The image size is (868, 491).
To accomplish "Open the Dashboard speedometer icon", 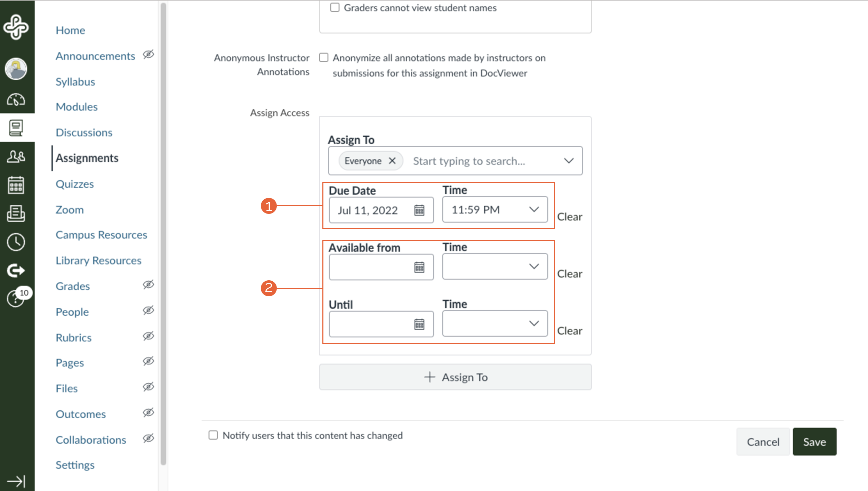I will coord(16,100).
